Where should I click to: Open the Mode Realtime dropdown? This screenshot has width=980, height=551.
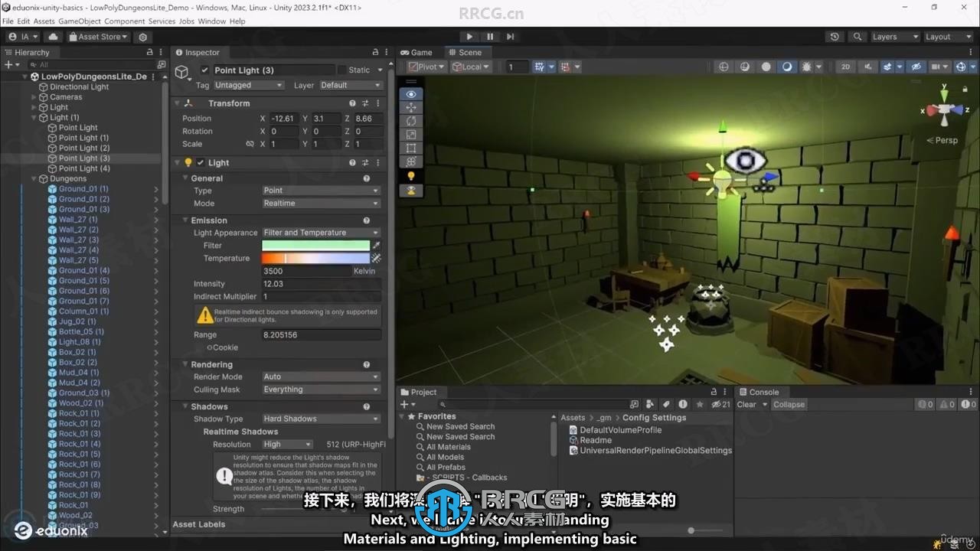[321, 204]
